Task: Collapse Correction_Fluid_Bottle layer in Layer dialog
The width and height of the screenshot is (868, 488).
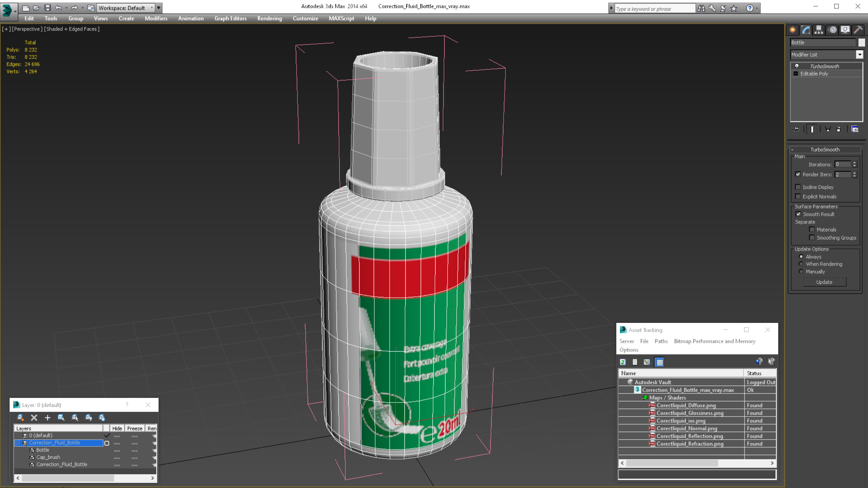Action: (x=17, y=443)
